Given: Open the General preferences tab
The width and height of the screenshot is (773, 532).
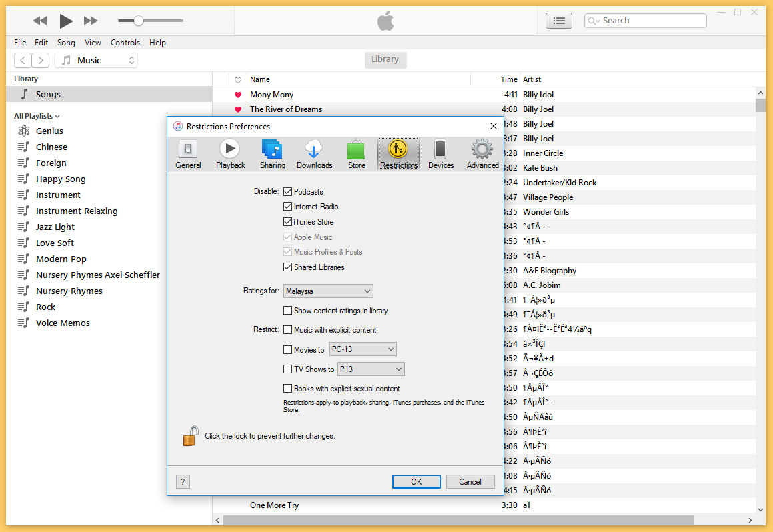Looking at the screenshot, I should point(188,154).
